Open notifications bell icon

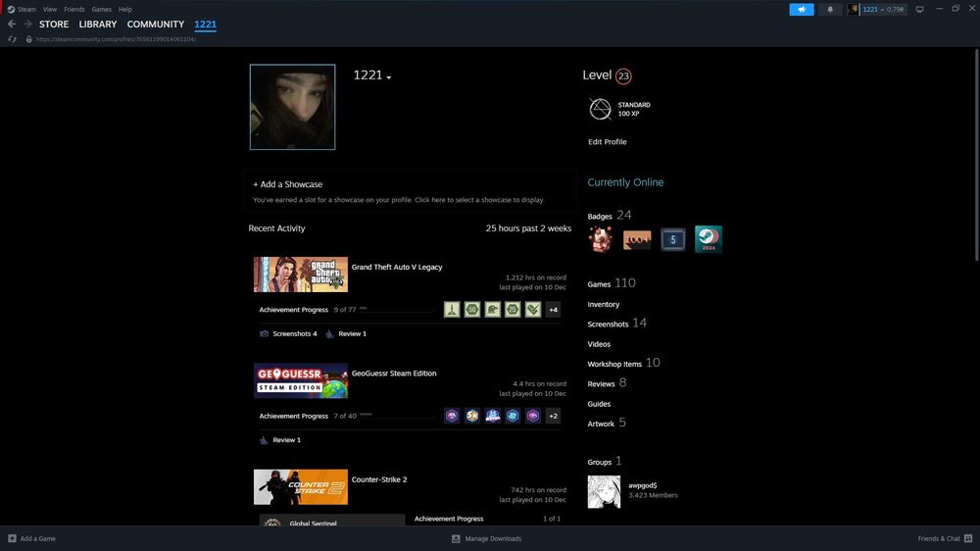(x=830, y=10)
